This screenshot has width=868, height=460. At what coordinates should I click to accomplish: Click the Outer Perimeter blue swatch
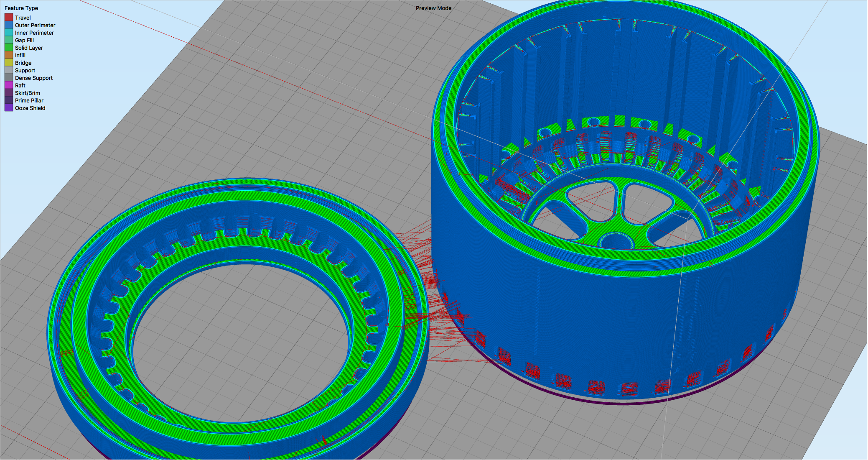pyautogui.click(x=9, y=25)
